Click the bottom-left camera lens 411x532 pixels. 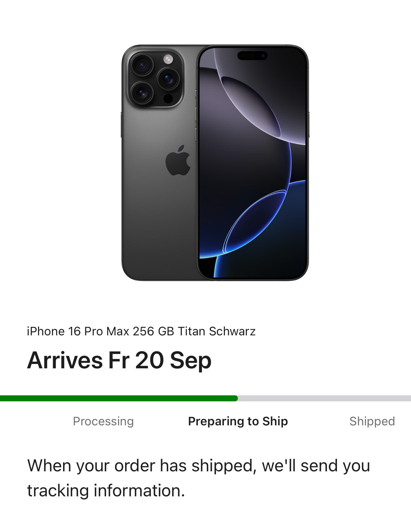pos(142,93)
